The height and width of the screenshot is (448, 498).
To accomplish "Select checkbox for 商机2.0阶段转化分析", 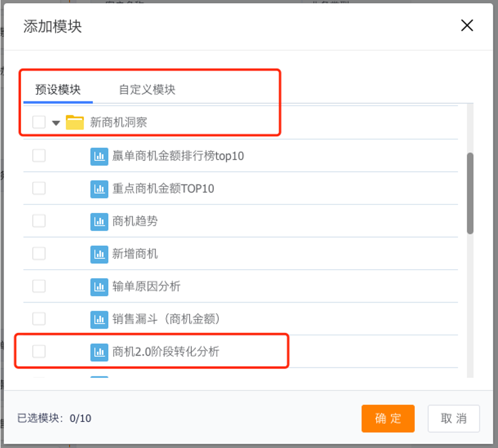I will coord(39,351).
